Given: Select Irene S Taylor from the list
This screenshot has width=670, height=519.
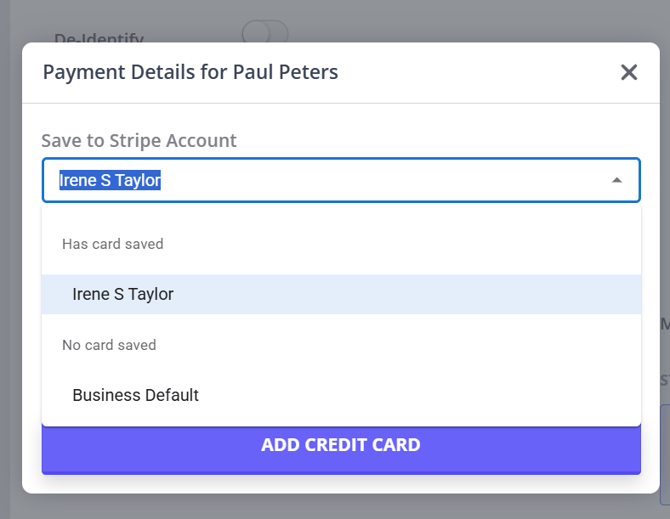Looking at the screenshot, I should (123, 294).
